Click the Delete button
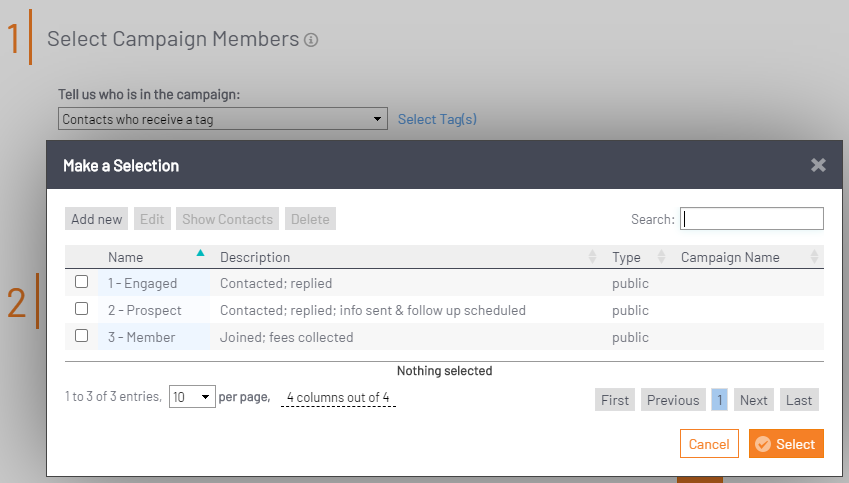 point(310,219)
